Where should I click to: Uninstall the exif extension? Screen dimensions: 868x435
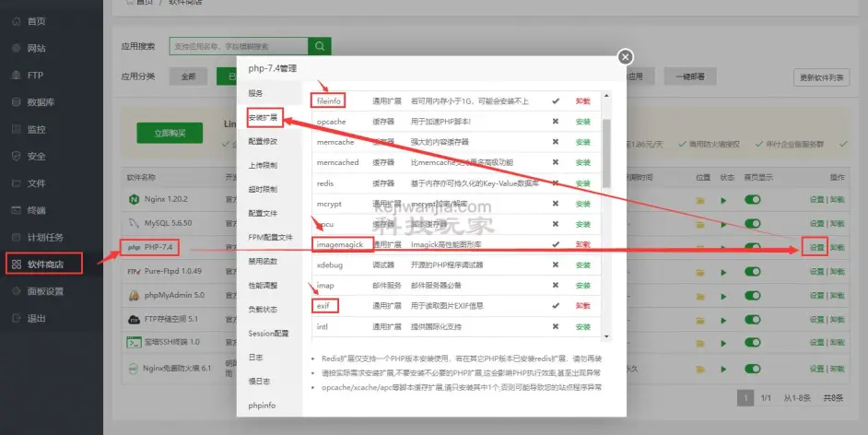583,306
